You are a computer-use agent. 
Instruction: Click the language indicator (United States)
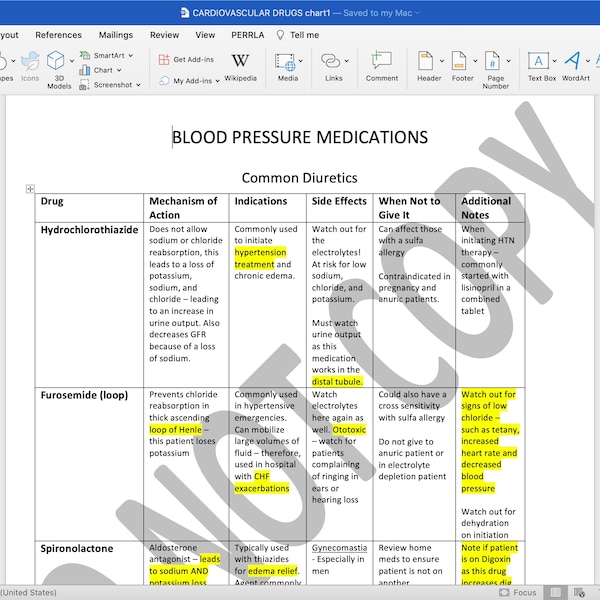point(28,592)
